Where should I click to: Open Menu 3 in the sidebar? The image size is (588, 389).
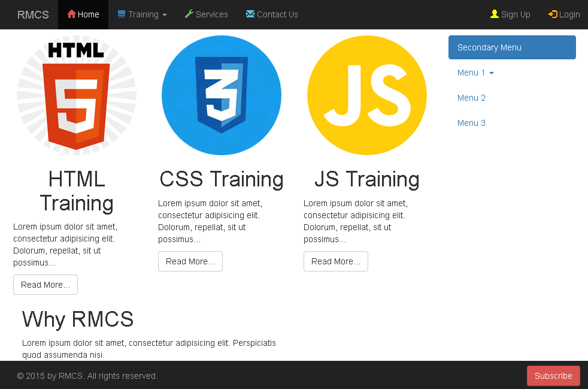coord(471,123)
